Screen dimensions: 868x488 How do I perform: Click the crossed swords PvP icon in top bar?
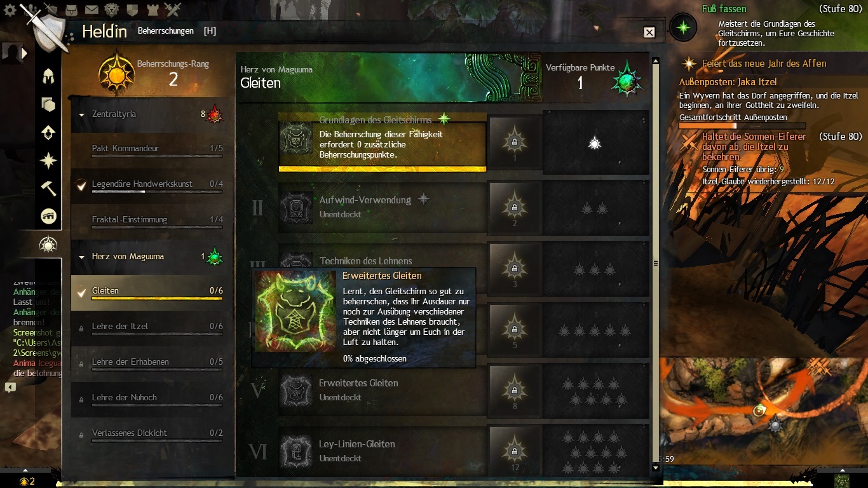tap(172, 10)
